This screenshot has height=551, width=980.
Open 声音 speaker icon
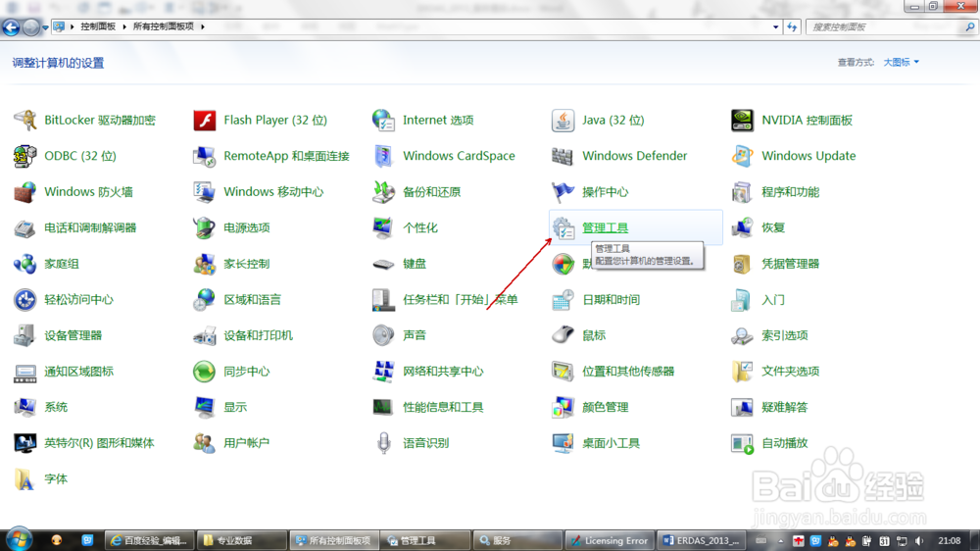[383, 335]
